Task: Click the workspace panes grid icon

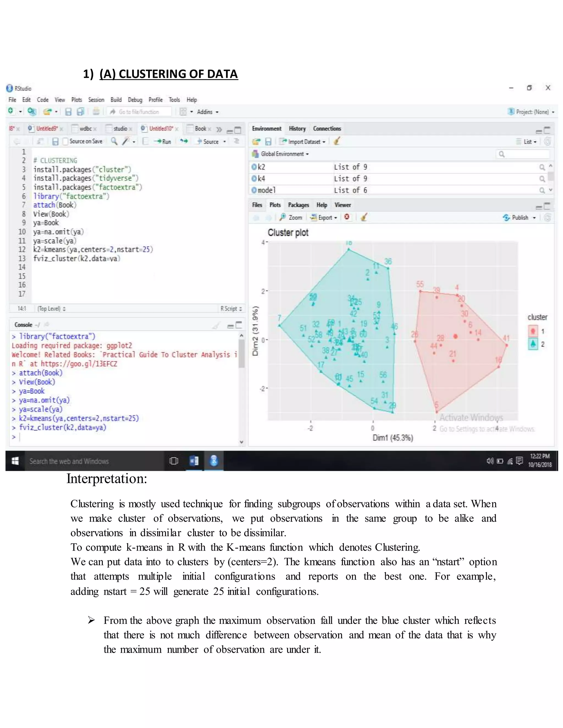Action: click(x=183, y=112)
